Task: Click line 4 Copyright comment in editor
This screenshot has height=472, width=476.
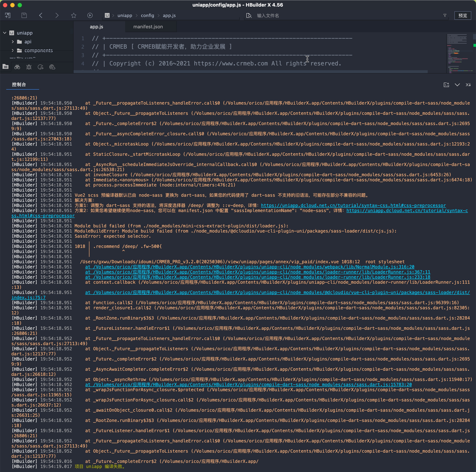Action: [x=217, y=63]
